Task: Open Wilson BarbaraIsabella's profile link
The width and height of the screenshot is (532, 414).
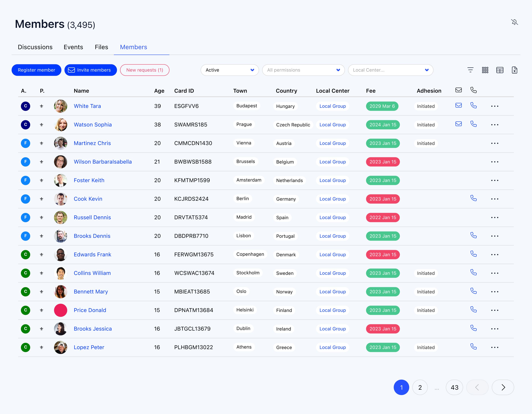Action: click(103, 162)
